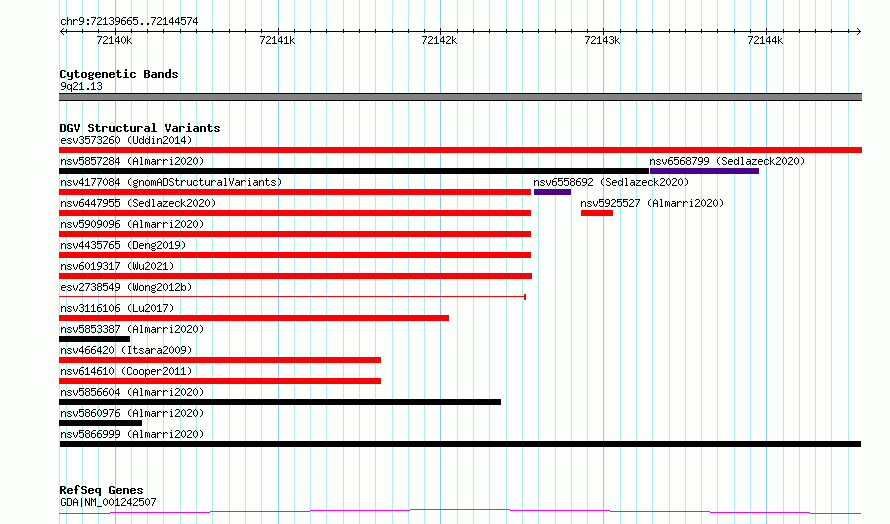Click the nsv6558692 (Sedlazeck2020) label
890x524 pixels.
click(x=611, y=182)
